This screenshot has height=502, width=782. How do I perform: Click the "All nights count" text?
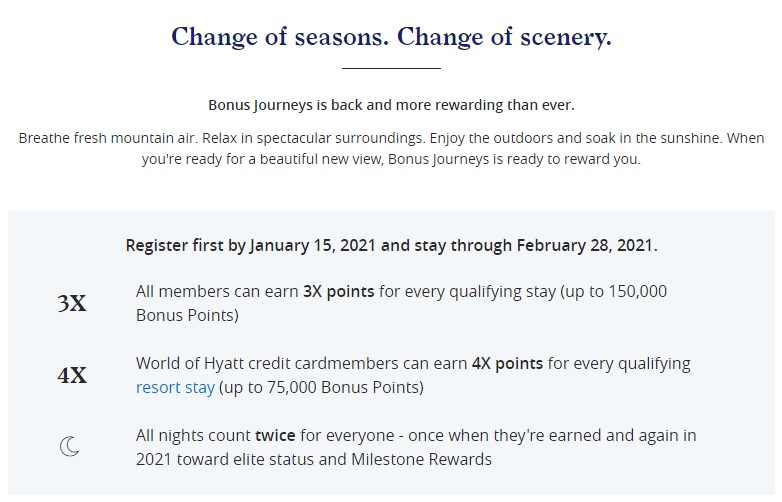192,435
